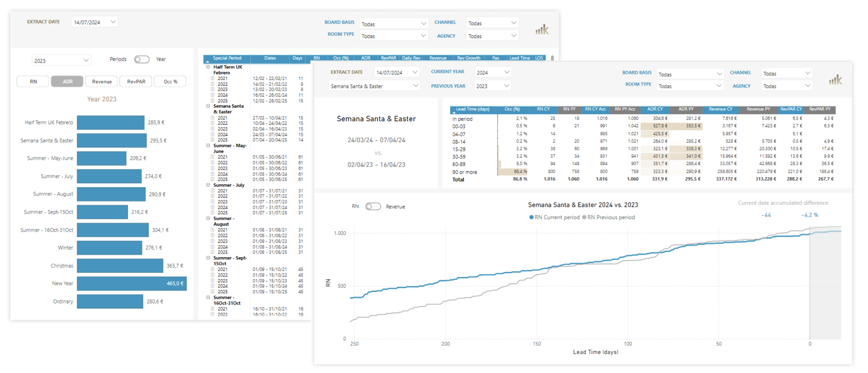Open the Room Type dropdown in the back dashboard

(x=394, y=36)
